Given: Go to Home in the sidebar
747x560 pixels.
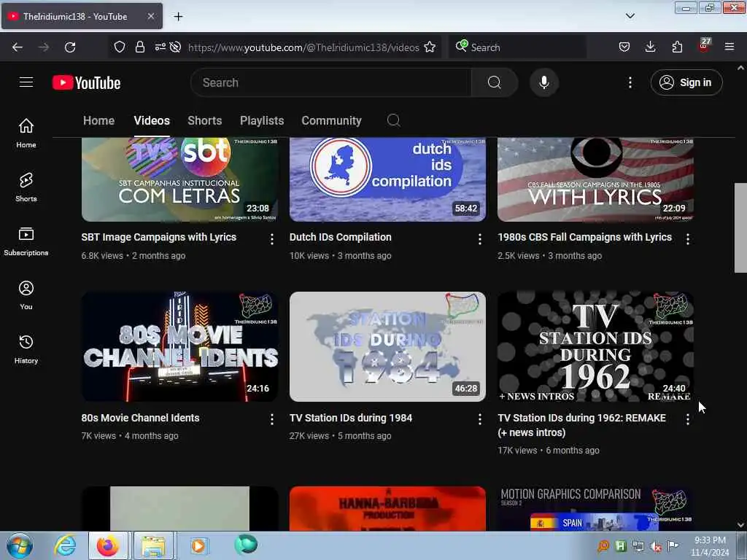Looking at the screenshot, I should coord(26,133).
